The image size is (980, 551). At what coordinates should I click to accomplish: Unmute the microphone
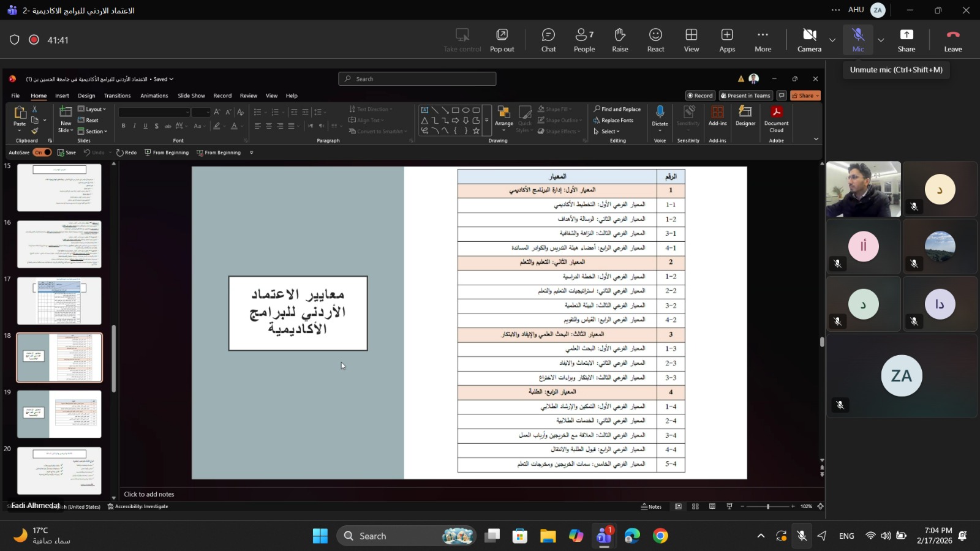pos(858,40)
